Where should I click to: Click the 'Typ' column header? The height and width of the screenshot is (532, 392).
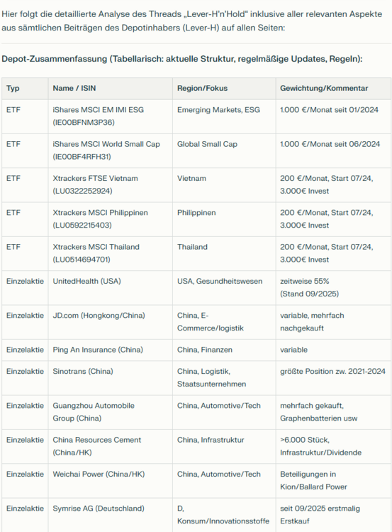point(25,88)
